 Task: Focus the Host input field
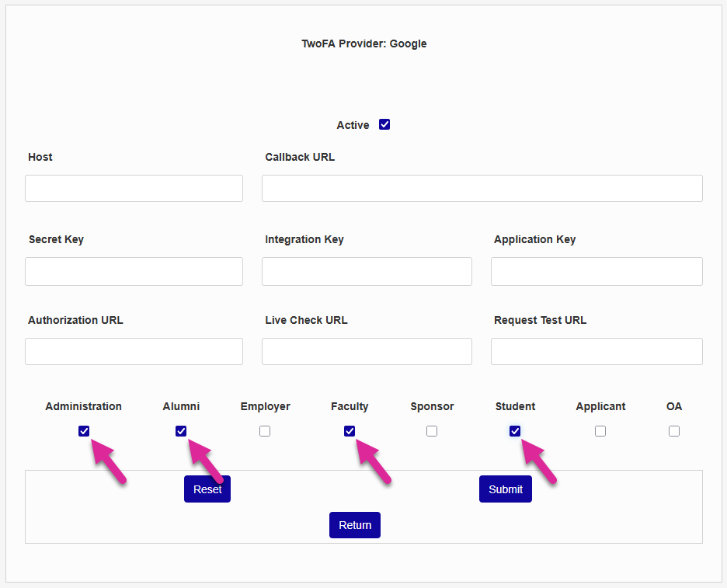[x=134, y=189]
